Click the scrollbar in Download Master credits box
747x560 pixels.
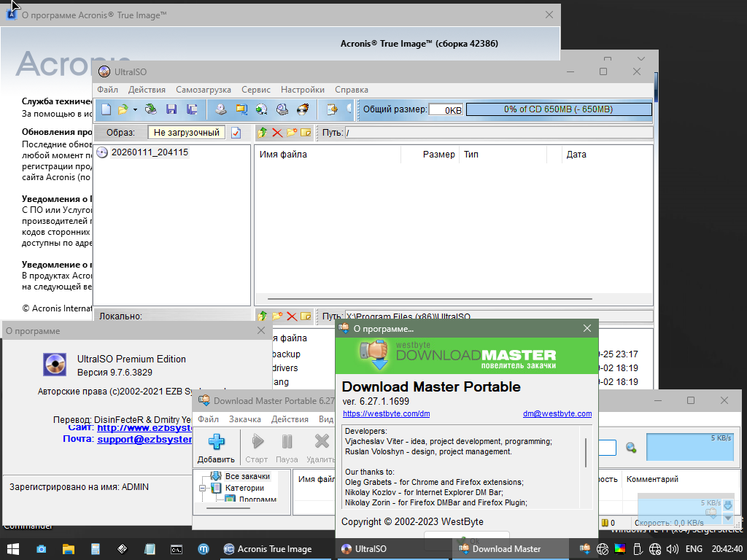pos(586,452)
